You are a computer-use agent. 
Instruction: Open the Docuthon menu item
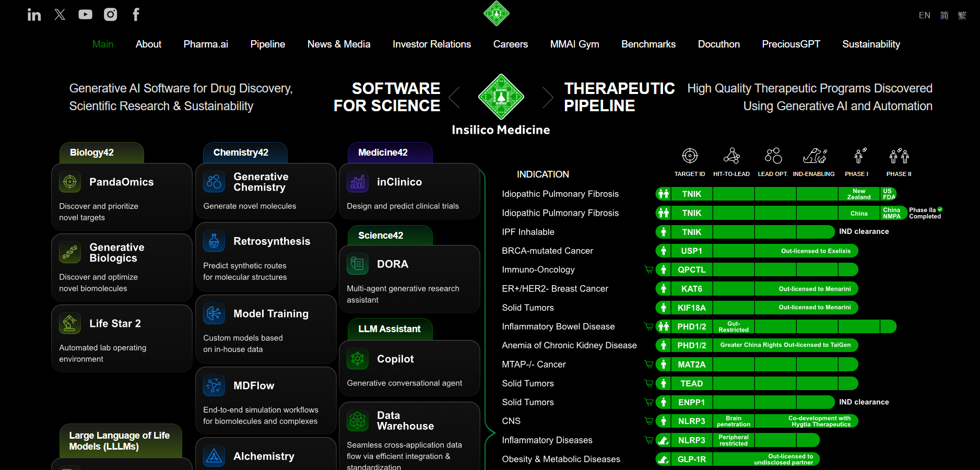click(719, 44)
